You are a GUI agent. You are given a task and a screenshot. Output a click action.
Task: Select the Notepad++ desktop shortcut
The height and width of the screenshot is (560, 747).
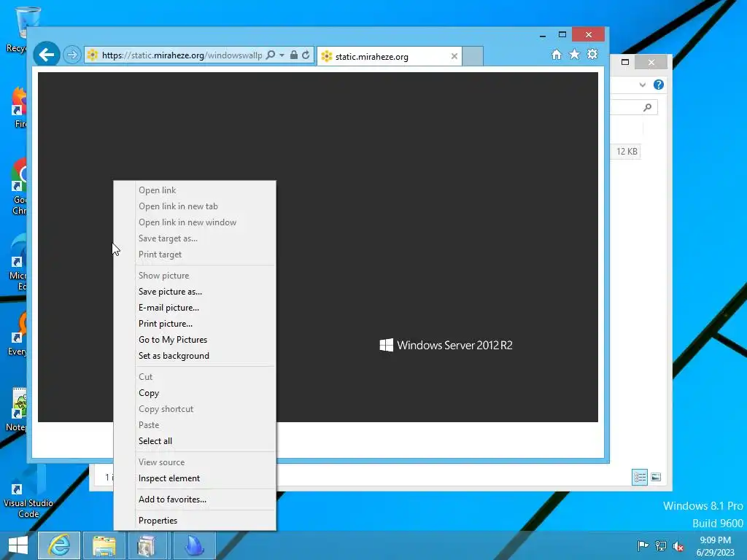18,410
